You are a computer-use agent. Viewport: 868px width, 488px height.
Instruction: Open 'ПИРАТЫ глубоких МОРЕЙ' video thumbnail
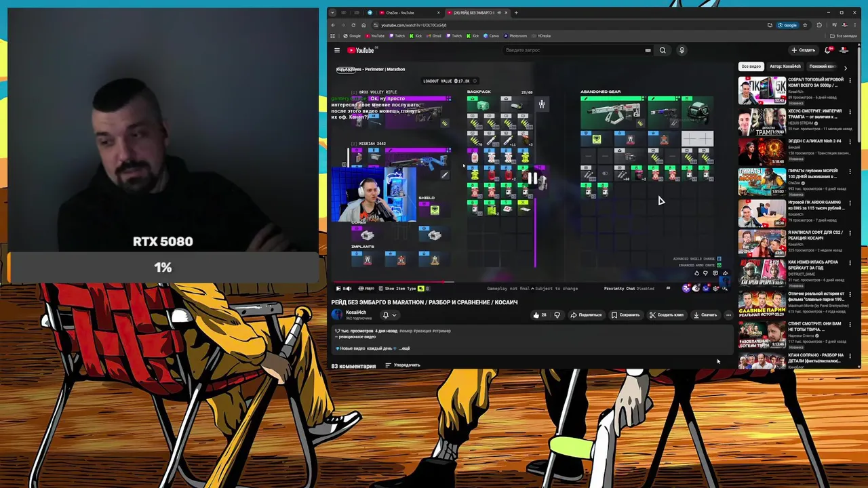[762, 182]
